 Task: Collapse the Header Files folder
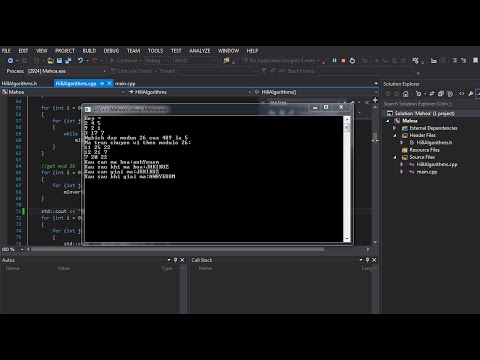point(395,135)
